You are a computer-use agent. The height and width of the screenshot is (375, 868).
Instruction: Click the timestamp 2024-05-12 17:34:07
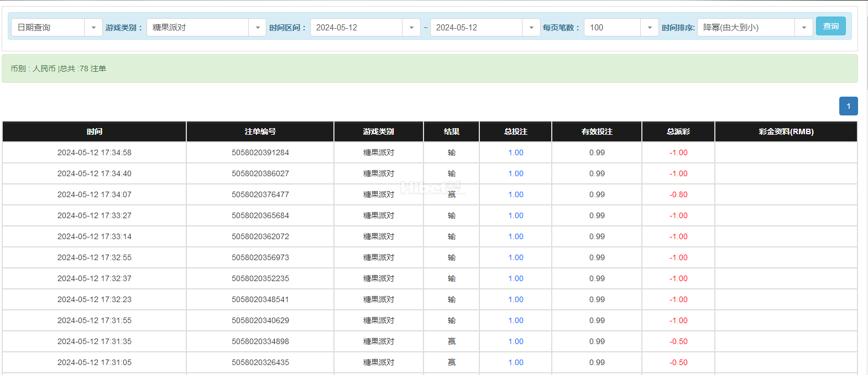tap(95, 194)
